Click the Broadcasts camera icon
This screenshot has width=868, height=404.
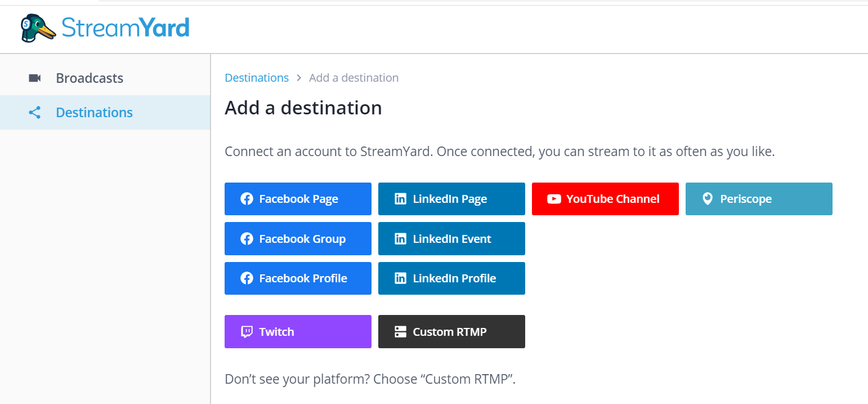coord(35,78)
